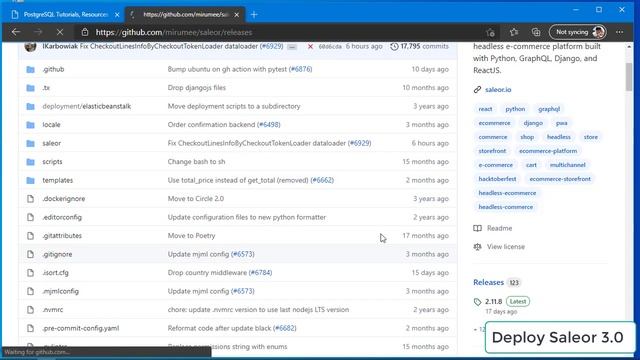Click the release tag icon by 2.11.8
The image size is (640, 360).
point(478,302)
